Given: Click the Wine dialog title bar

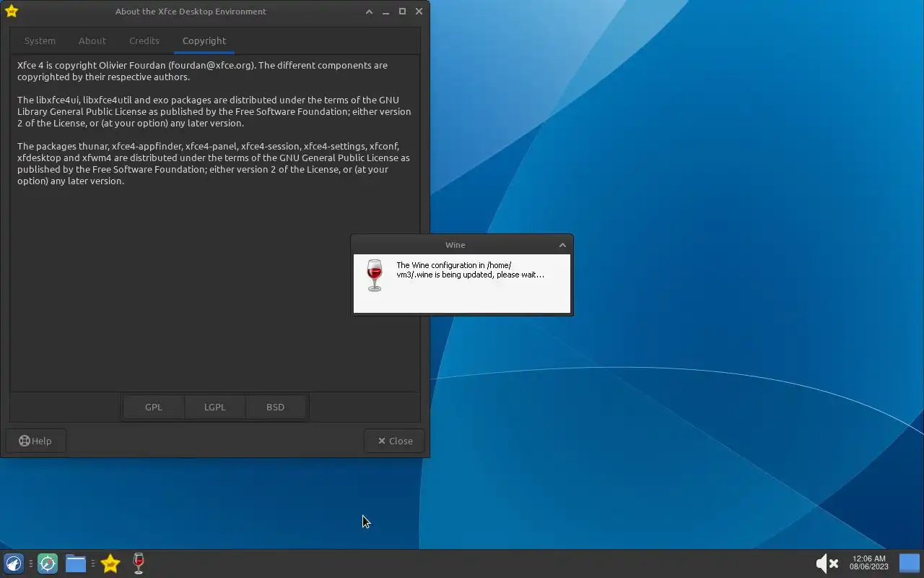Looking at the screenshot, I should pyautogui.click(x=455, y=245).
